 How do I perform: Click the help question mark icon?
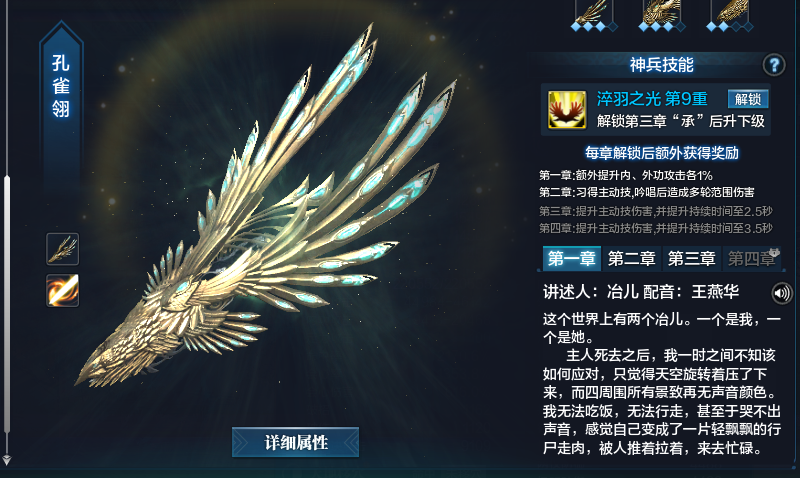coord(773,65)
